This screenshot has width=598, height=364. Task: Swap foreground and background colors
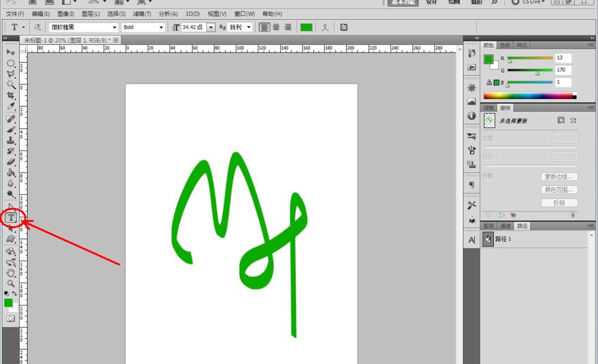point(14,293)
